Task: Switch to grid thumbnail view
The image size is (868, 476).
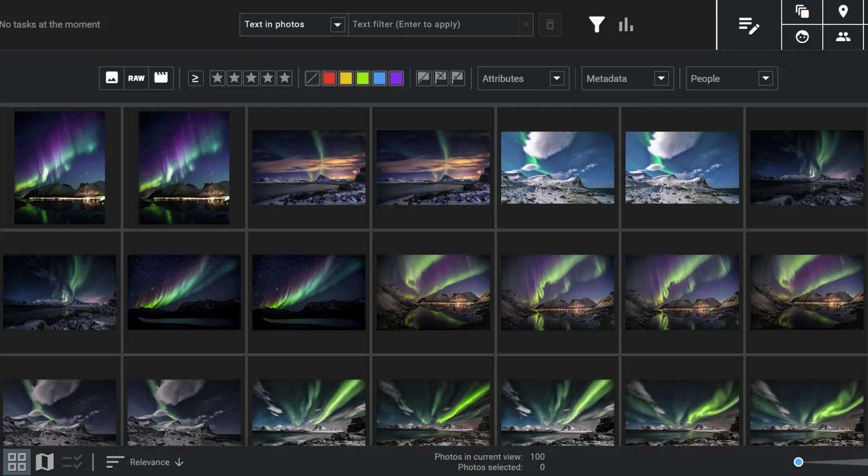Action: (17, 462)
